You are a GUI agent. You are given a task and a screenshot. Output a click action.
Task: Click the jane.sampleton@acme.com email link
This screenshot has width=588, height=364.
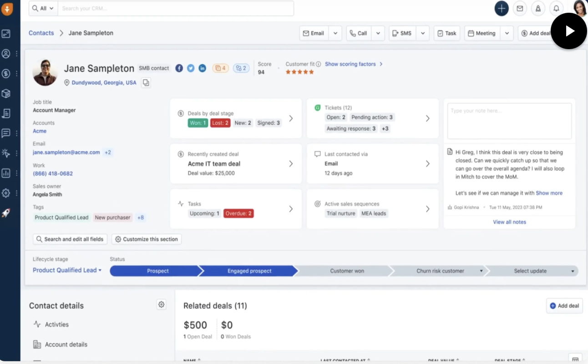tap(66, 152)
